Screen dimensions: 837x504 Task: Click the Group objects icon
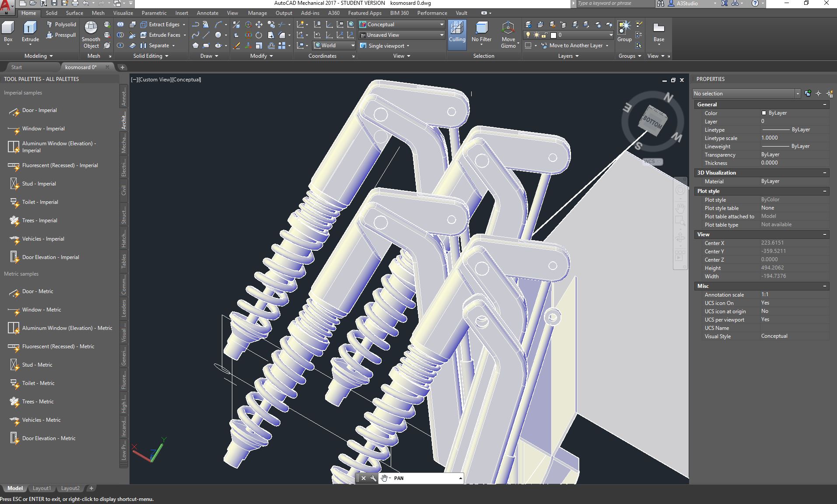[x=624, y=31]
